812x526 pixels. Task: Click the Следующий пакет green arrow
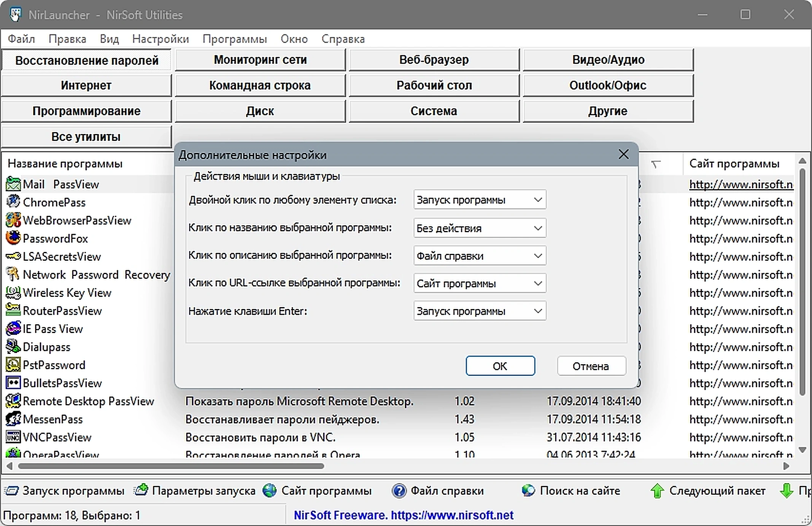click(x=657, y=491)
